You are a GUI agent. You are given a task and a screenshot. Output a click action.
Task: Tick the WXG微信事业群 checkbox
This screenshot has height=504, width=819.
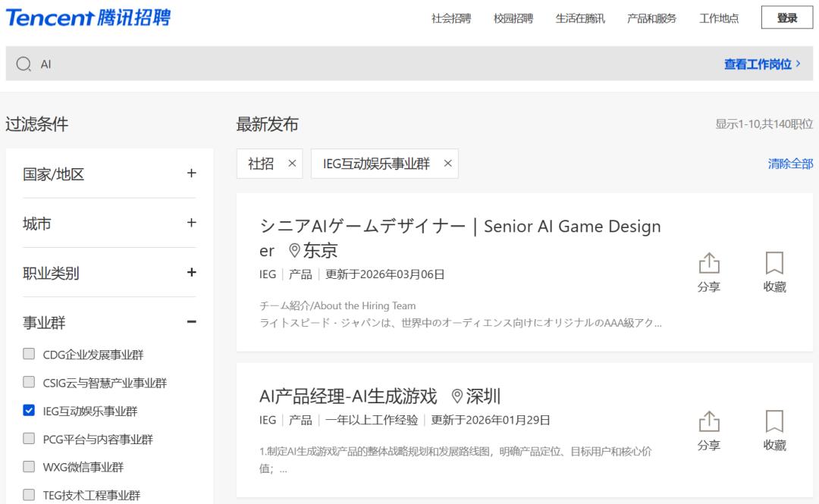29,467
